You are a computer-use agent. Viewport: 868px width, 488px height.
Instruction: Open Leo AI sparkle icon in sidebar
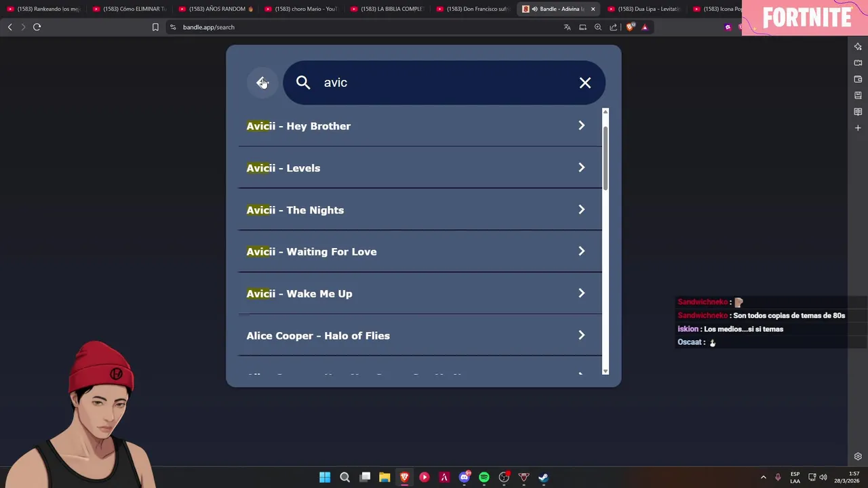click(858, 47)
